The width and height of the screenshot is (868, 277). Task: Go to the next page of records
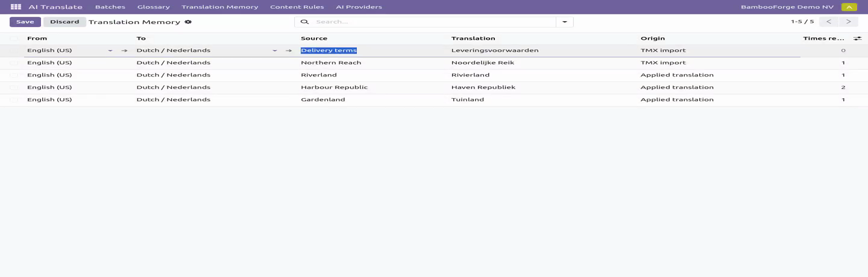click(x=849, y=22)
